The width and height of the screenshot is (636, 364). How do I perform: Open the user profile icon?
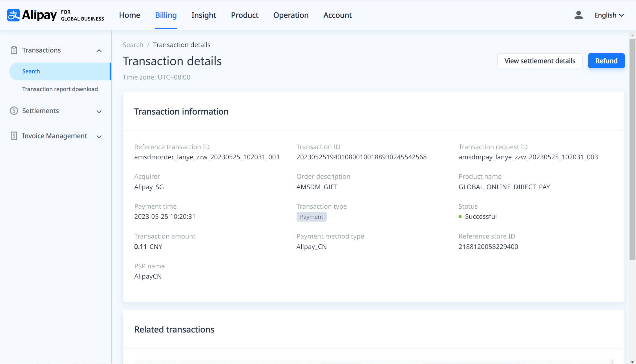578,15
